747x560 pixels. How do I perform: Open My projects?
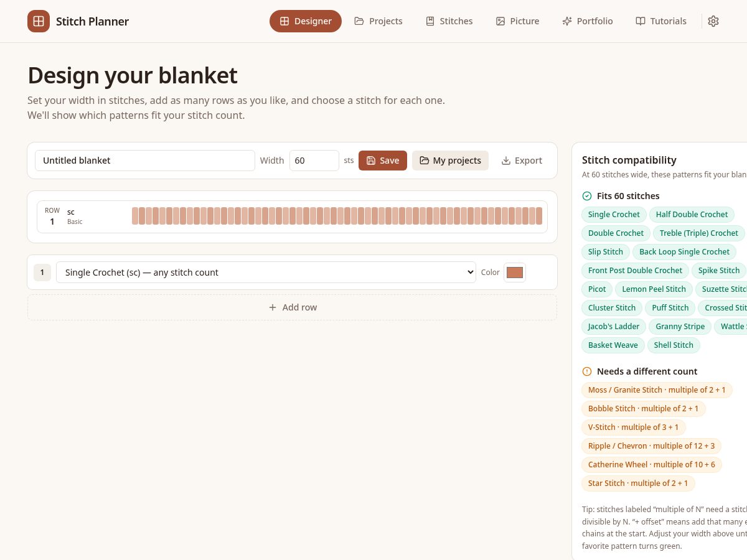[450, 161]
